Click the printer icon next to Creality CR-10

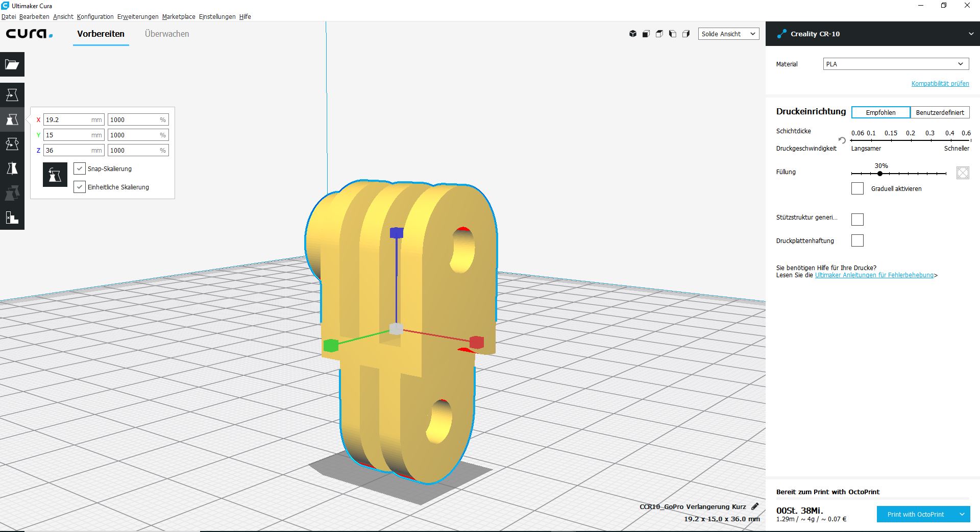[x=781, y=34]
